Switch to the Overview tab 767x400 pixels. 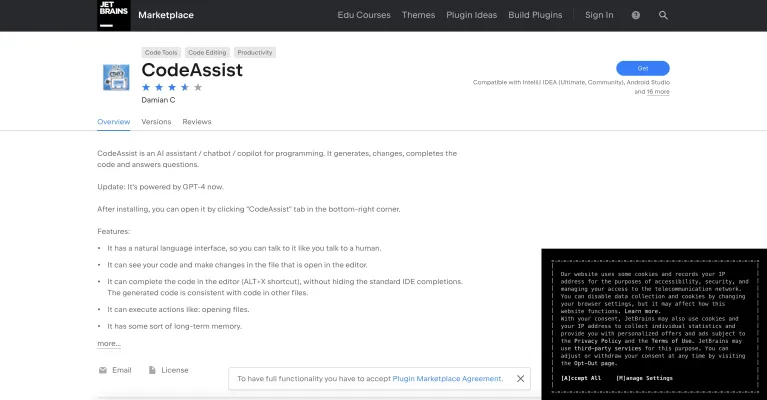(x=113, y=122)
